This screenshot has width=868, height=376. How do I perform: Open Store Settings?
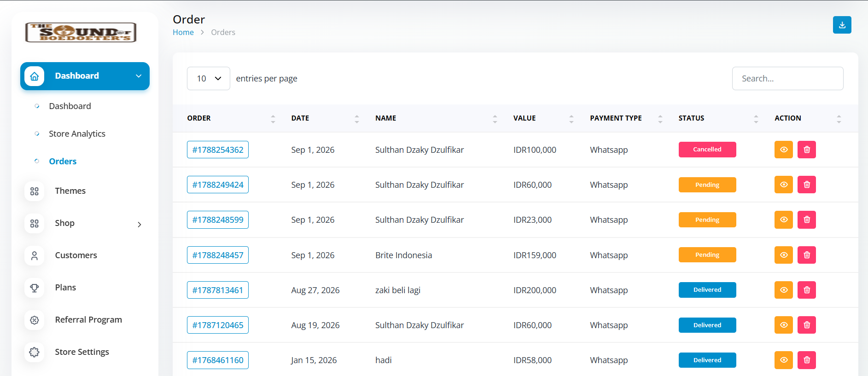coord(82,352)
